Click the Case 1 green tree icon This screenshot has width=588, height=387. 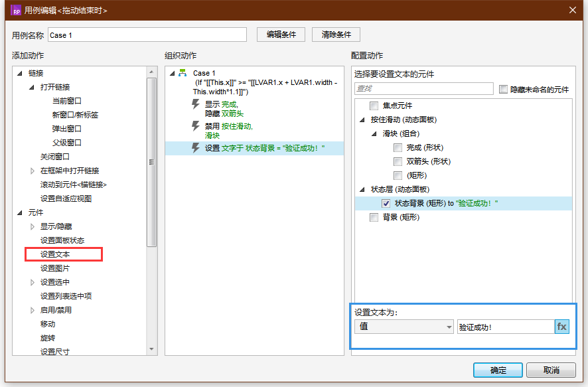(183, 73)
